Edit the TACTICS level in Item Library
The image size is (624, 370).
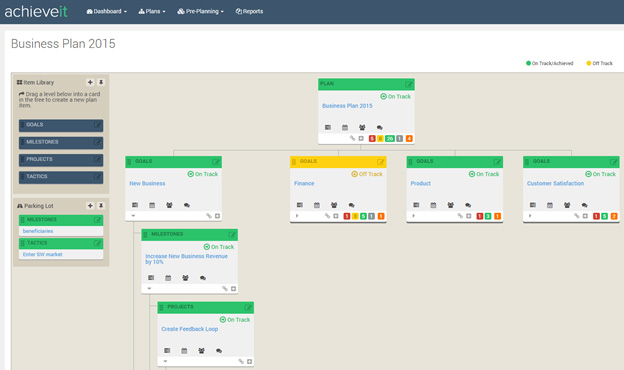click(x=98, y=177)
